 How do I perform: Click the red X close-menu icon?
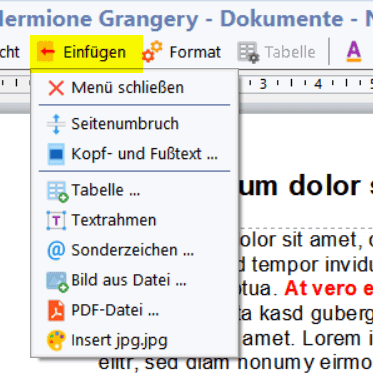(x=56, y=88)
